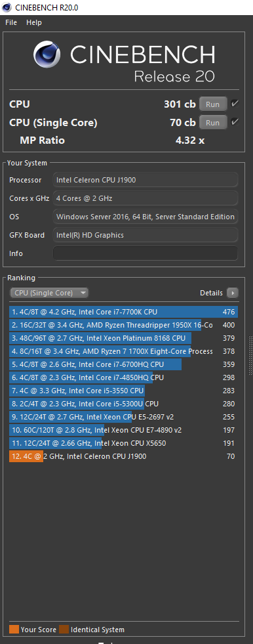Click the MP Ratio value 4.32 x
Viewport: 253px width, 644px height.
pos(190,140)
